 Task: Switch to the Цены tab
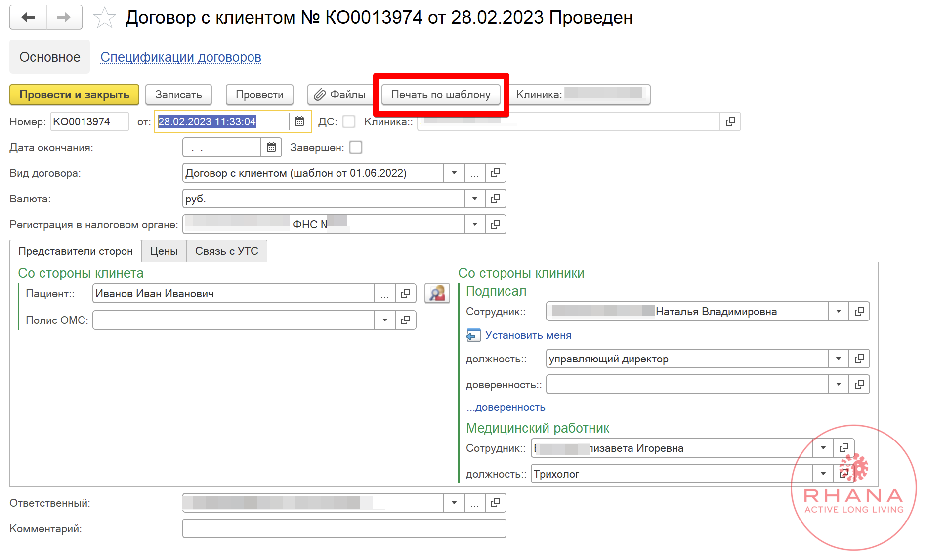(x=164, y=251)
